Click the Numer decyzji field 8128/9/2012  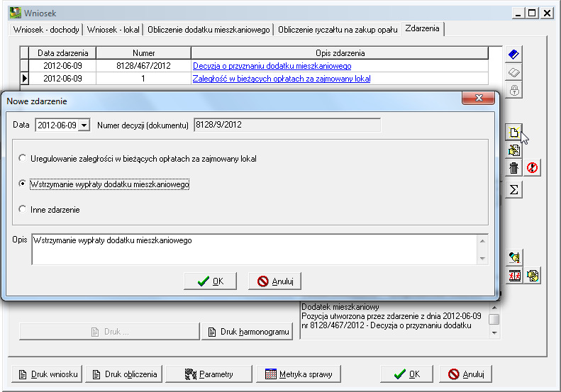287,125
